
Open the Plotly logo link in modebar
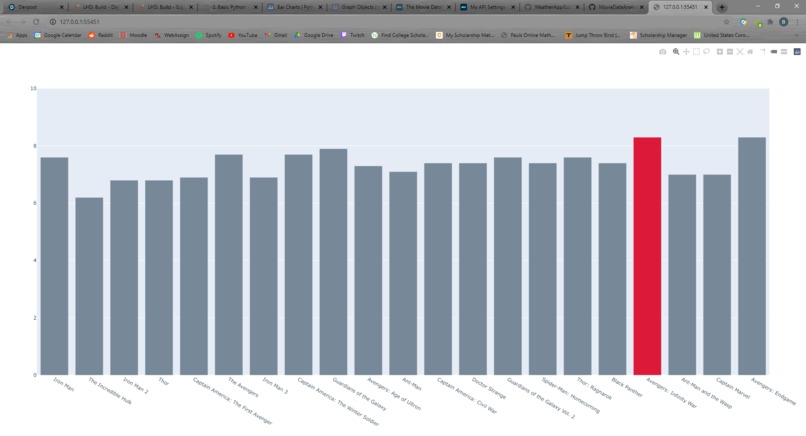pyautogui.click(x=797, y=51)
